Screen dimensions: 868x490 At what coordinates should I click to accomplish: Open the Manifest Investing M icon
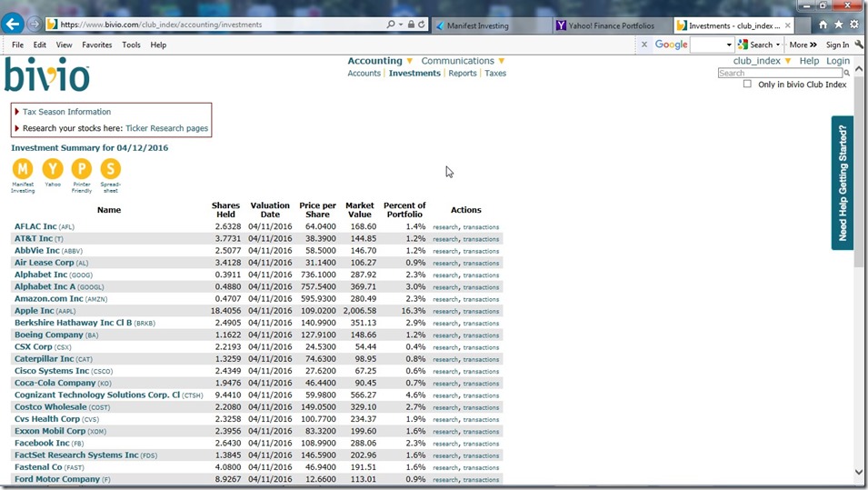(23, 169)
